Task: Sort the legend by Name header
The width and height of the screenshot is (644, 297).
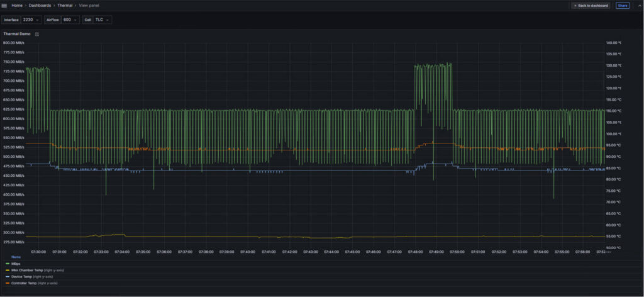Action: (x=16, y=257)
